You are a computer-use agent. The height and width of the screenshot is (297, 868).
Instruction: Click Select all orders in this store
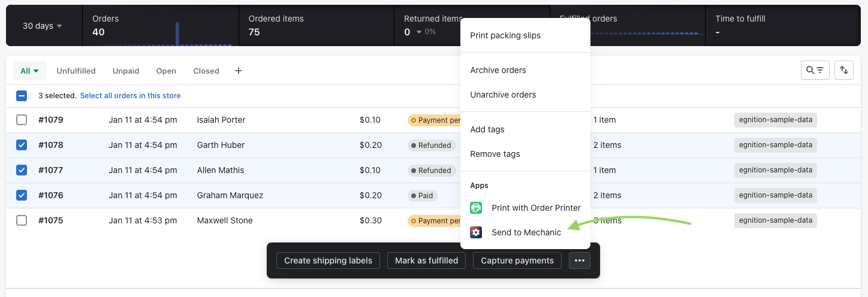pos(130,96)
